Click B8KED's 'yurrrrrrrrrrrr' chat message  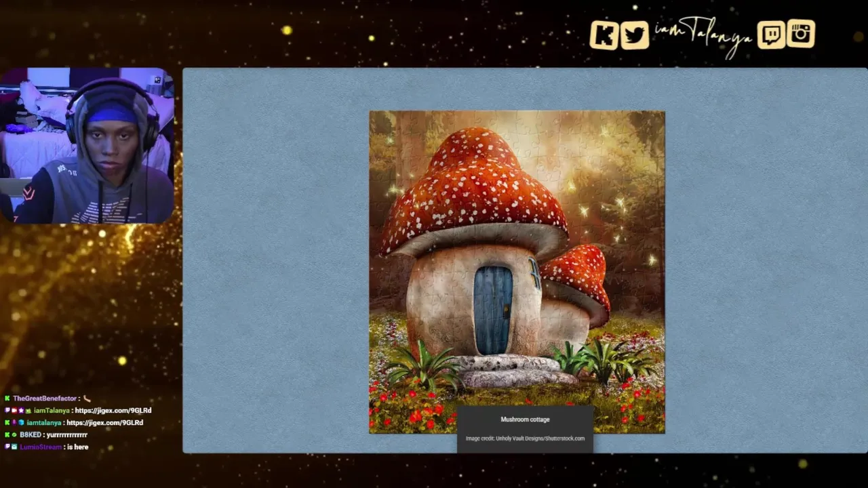coord(67,435)
